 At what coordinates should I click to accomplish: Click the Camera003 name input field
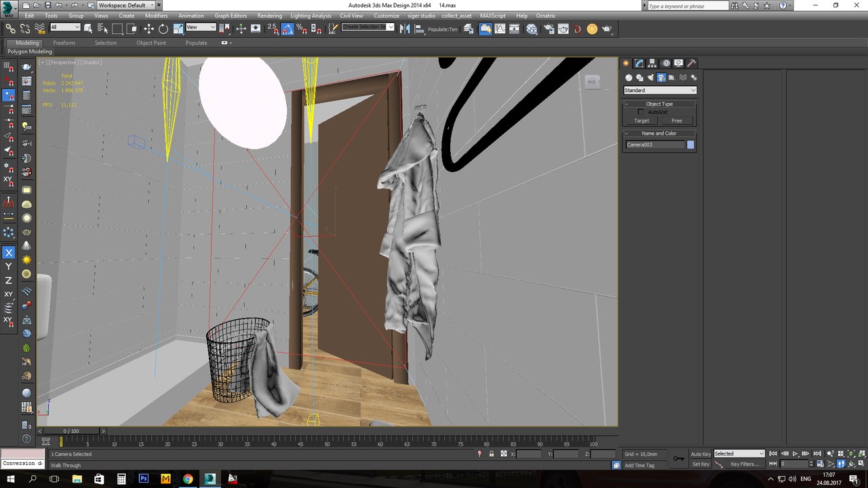click(654, 144)
